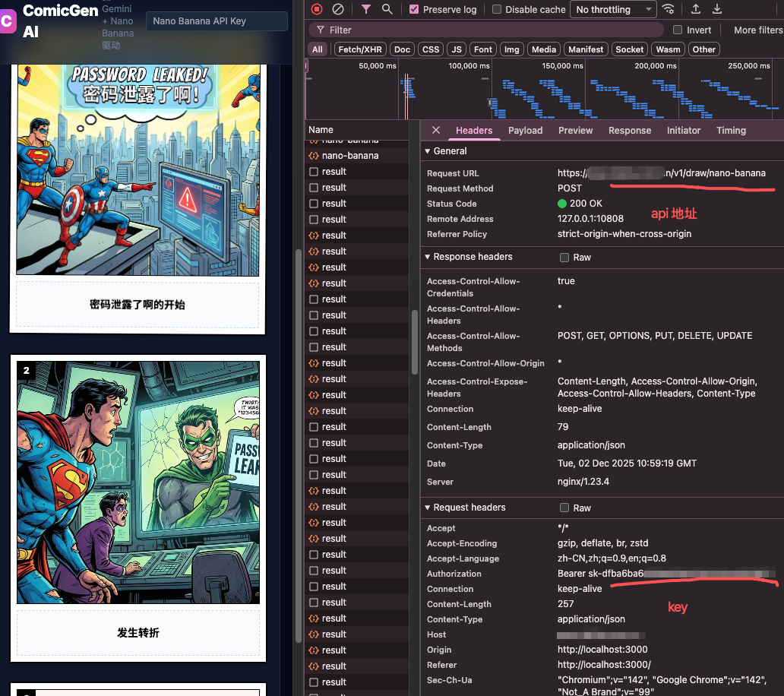Toggle Raw view for Response headers
784x696 pixels.
tap(564, 258)
